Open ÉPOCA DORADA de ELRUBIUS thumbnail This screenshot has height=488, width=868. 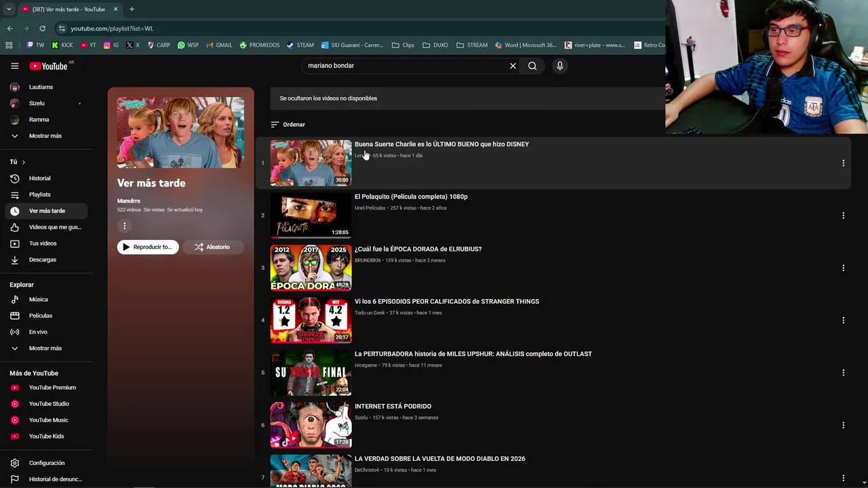pyautogui.click(x=311, y=268)
